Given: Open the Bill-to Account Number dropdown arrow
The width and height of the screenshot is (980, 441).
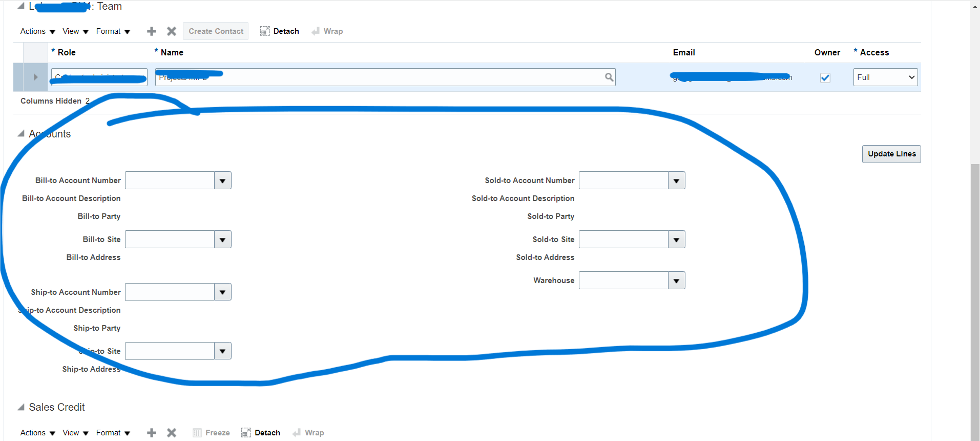Looking at the screenshot, I should pos(223,181).
